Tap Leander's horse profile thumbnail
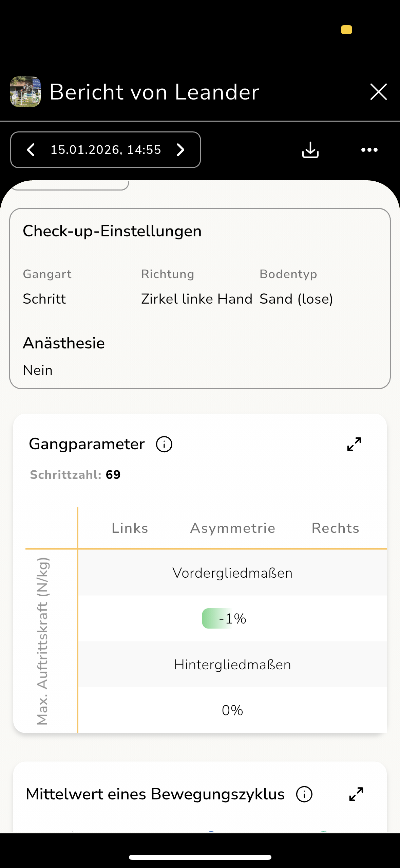Screen dimensions: 400x868 (x=25, y=92)
